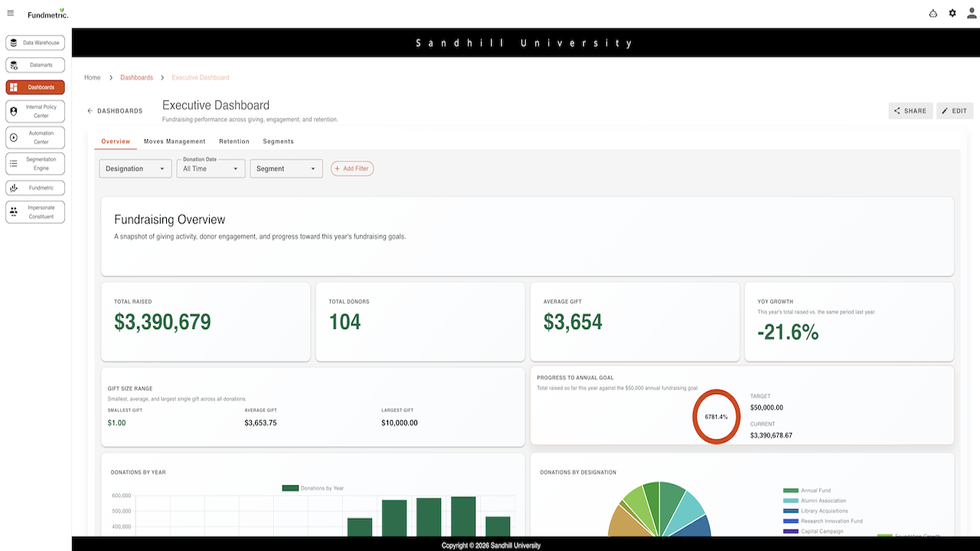Switch to the Overview tab

click(116, 142)
